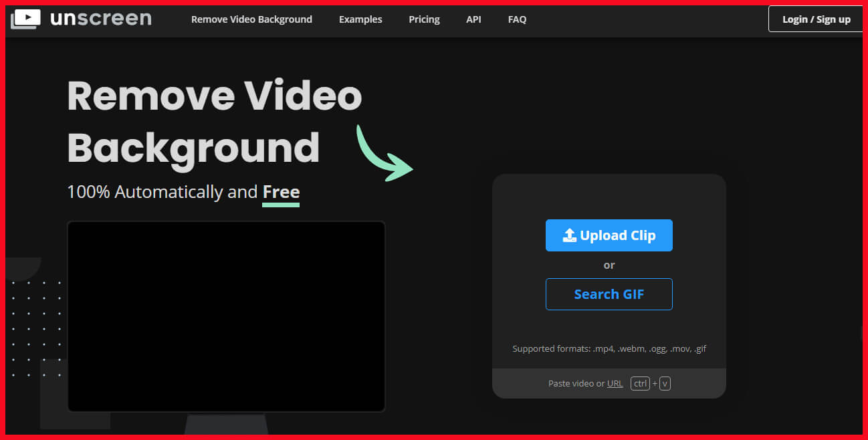Open the Pricing page
Image resolution: width=868 pixels, height=440 pixels.
point(424,19)
